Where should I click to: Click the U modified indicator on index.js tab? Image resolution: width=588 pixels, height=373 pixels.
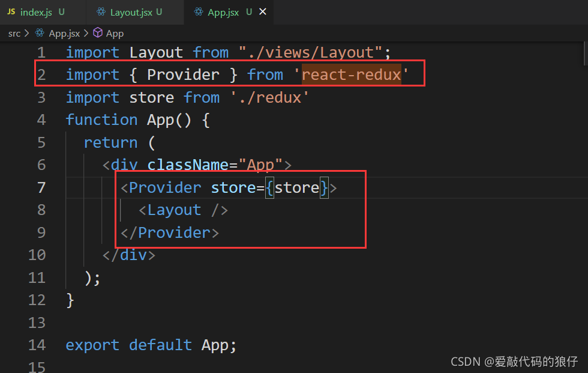tap(62, 11)
